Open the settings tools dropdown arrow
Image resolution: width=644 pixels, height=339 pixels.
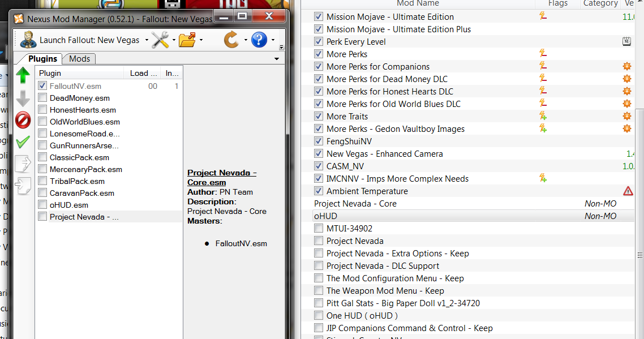tap(174, 40)
